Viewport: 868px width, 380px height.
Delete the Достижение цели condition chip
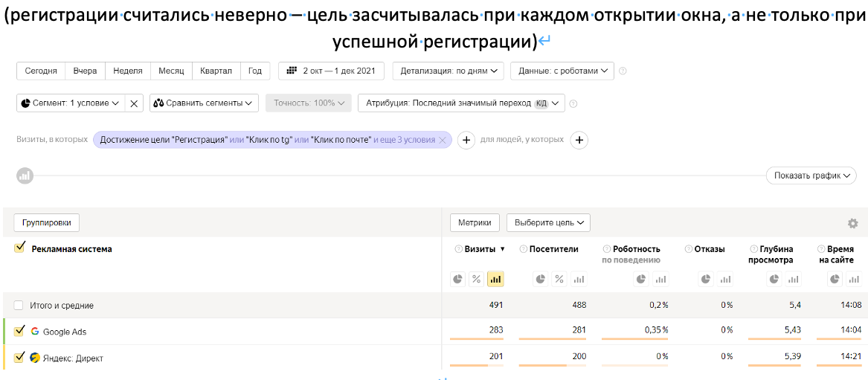443,141
